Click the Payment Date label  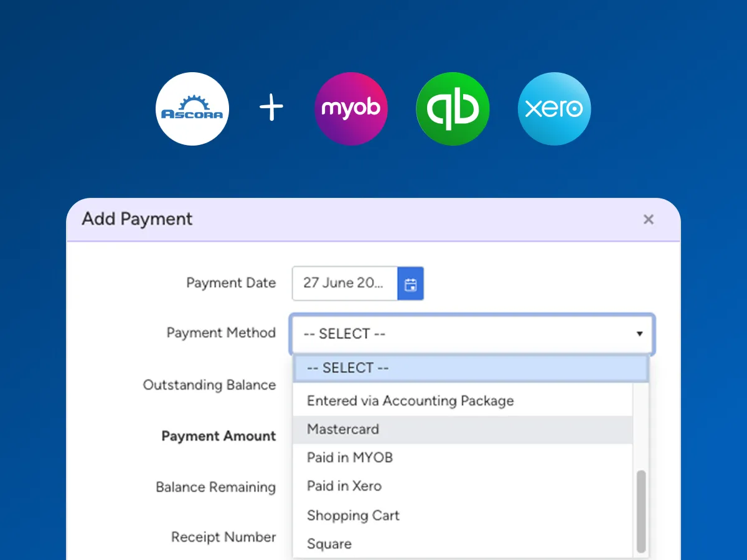231,283
